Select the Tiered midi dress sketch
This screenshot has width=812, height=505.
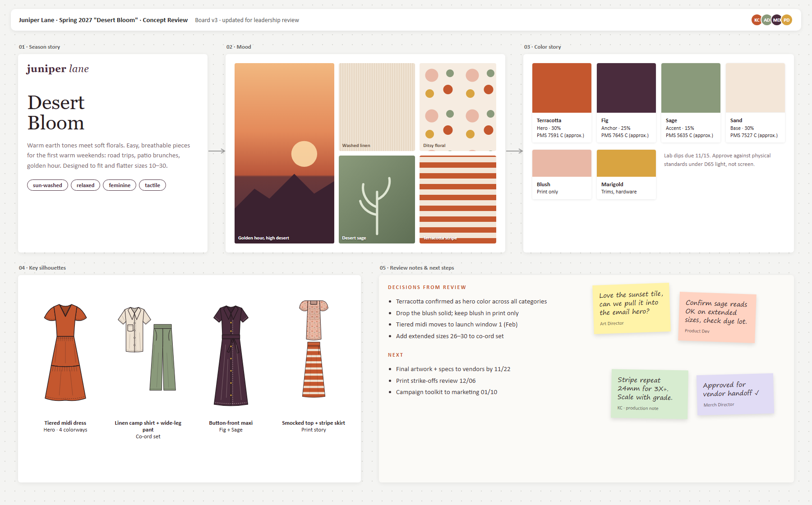click(x=65, y=352)
